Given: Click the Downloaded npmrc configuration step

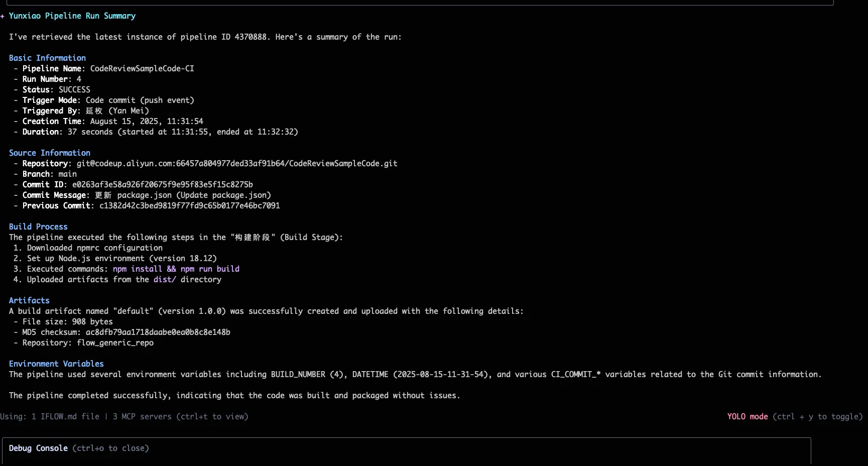Looking at the screenshot, I should 88,248.
